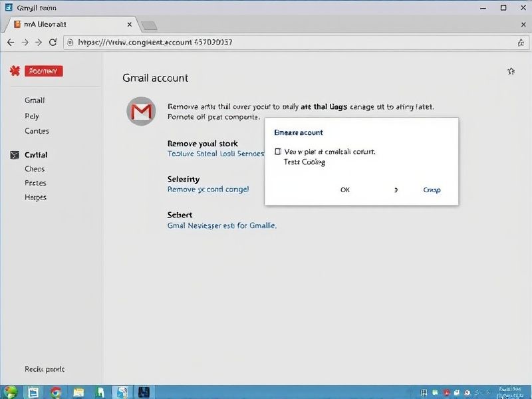Click the 'Selosirty' heading

pos(184,179)
